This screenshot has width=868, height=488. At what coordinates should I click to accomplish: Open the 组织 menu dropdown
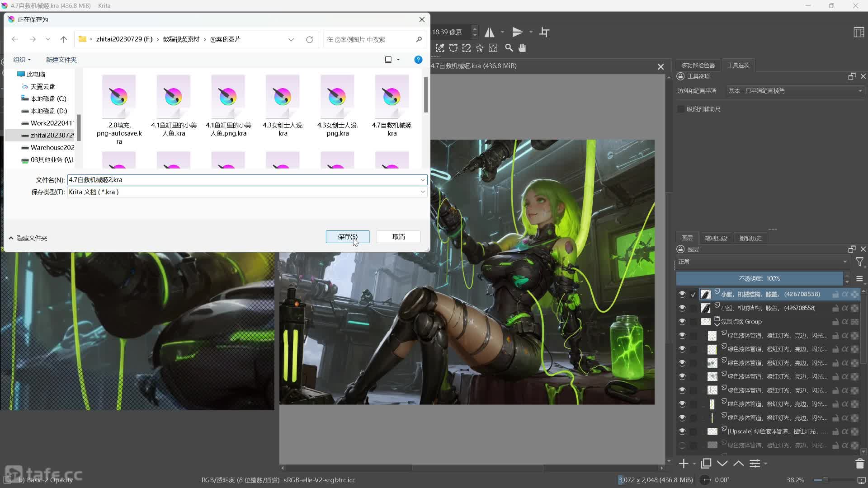22,60
